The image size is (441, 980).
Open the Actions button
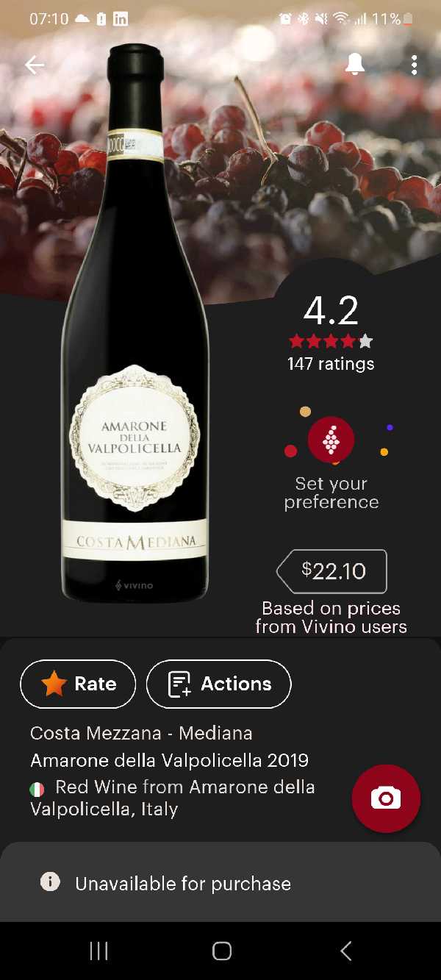pyautogui.click(x=218, y=684)
